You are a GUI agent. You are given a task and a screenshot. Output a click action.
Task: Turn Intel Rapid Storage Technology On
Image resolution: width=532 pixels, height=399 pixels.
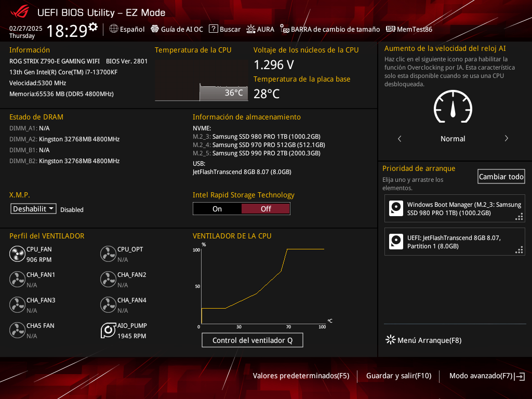coord(217,209)
